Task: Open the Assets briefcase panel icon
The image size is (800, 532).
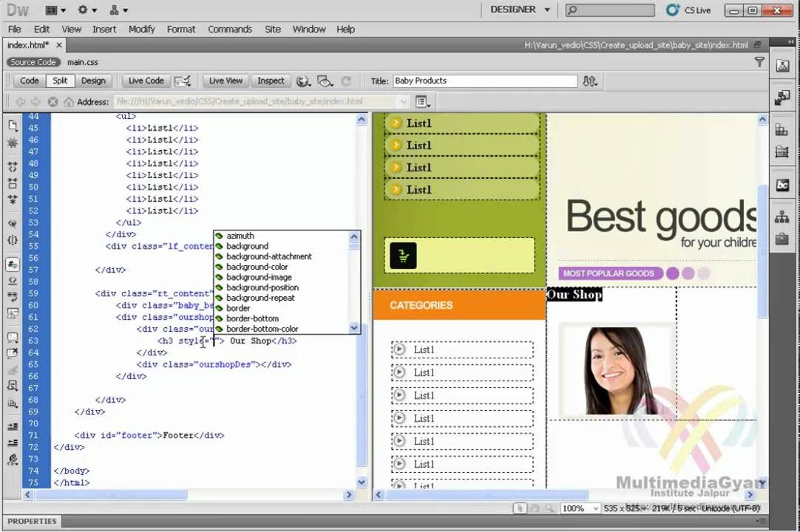Action: coord(782,238)
